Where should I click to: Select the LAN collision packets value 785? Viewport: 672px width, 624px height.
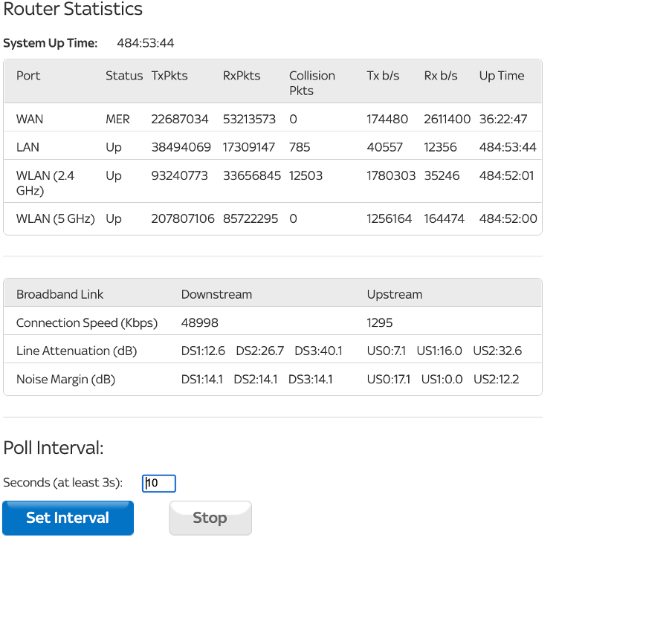pyautogui.click(x=300, y=147)
